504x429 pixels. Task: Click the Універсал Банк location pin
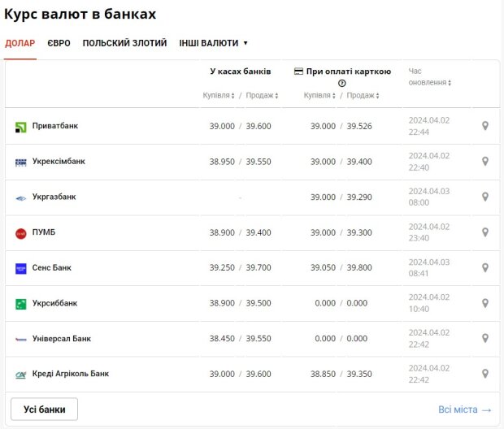[485, 338]
